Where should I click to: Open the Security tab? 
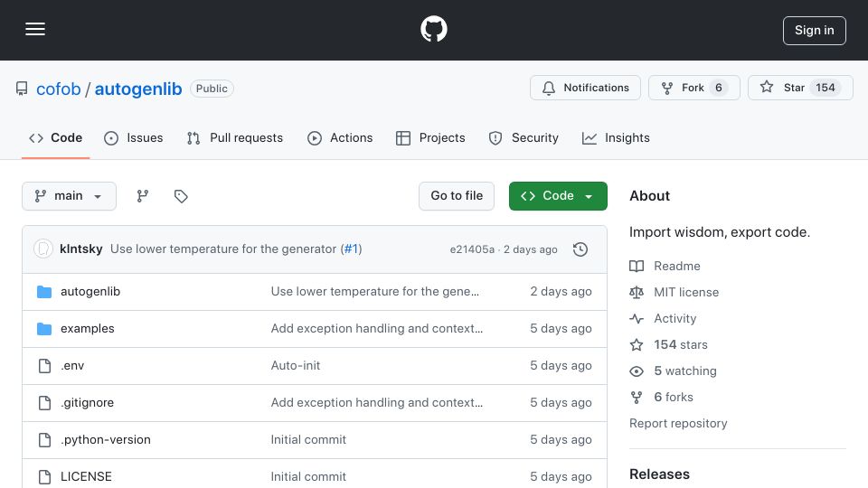coord(524,137)
